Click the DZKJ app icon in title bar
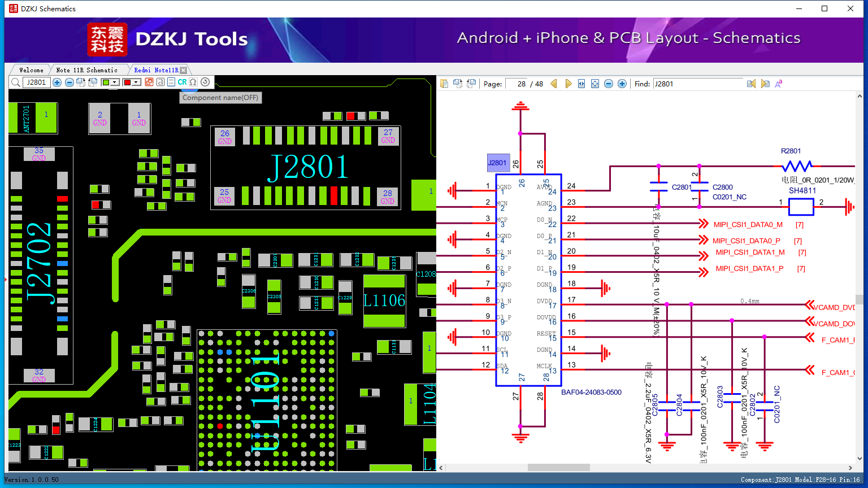 click(x=13, y=8)
